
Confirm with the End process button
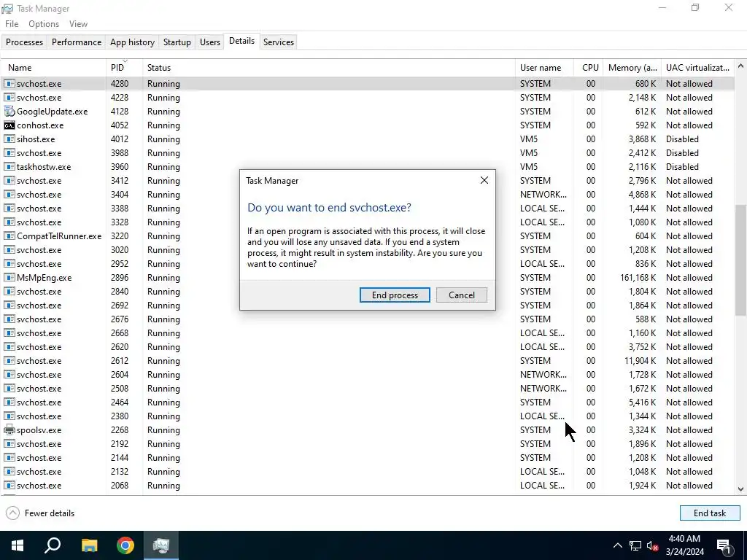point(395,295)
